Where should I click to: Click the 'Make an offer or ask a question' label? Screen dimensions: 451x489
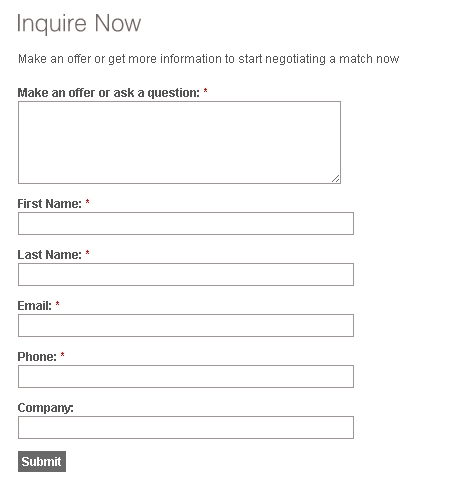[x=108, y=93]
